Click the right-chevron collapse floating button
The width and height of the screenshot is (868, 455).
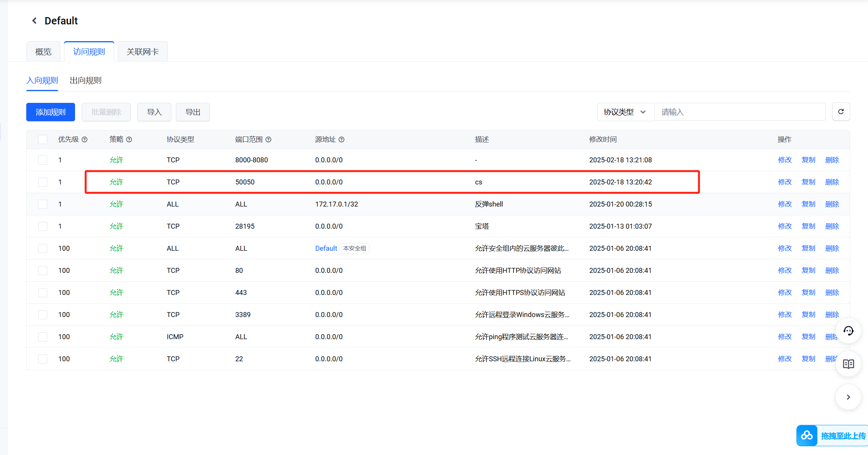coord(848,397)
